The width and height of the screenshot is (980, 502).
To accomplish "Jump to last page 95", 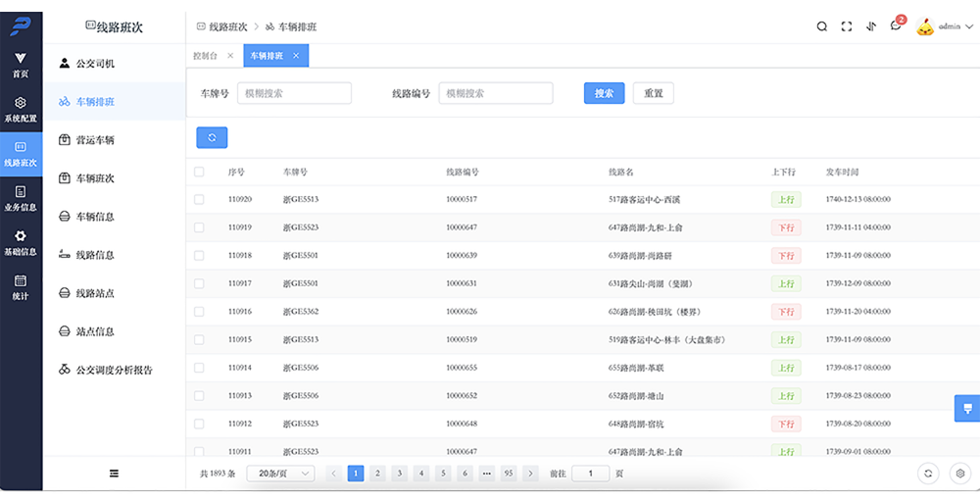I will coord(508,474).
